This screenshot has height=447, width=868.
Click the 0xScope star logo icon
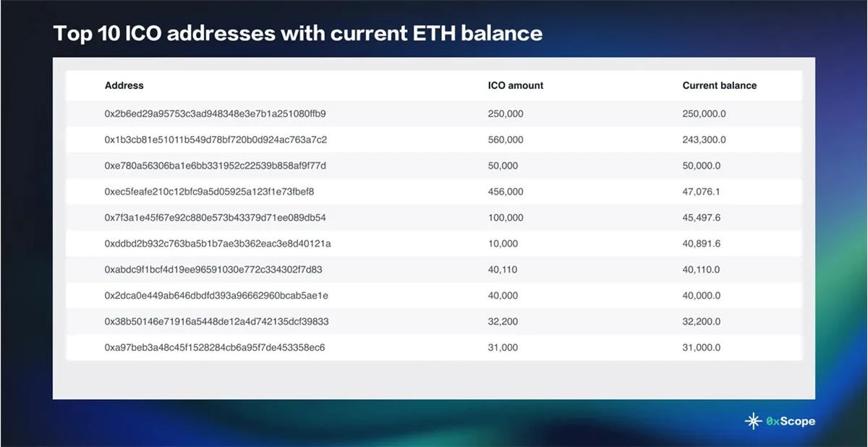[x=753, y=421]
